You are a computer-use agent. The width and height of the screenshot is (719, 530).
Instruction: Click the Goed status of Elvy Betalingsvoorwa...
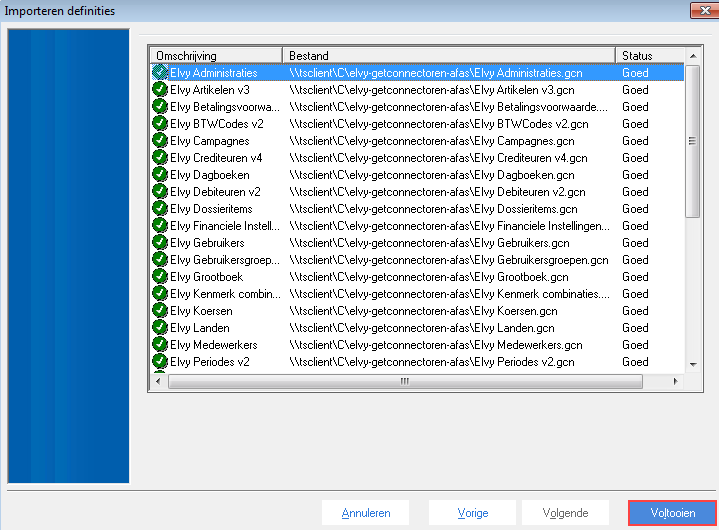635,107
